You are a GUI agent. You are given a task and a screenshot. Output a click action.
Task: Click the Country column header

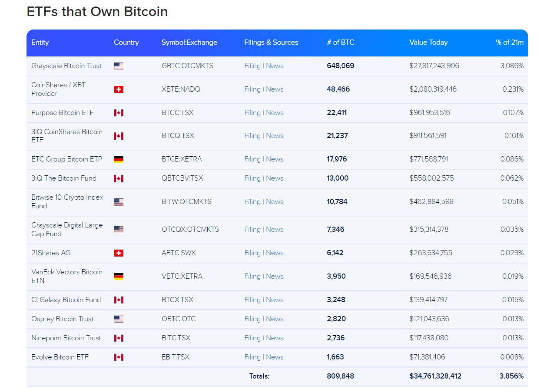[126, 43]
